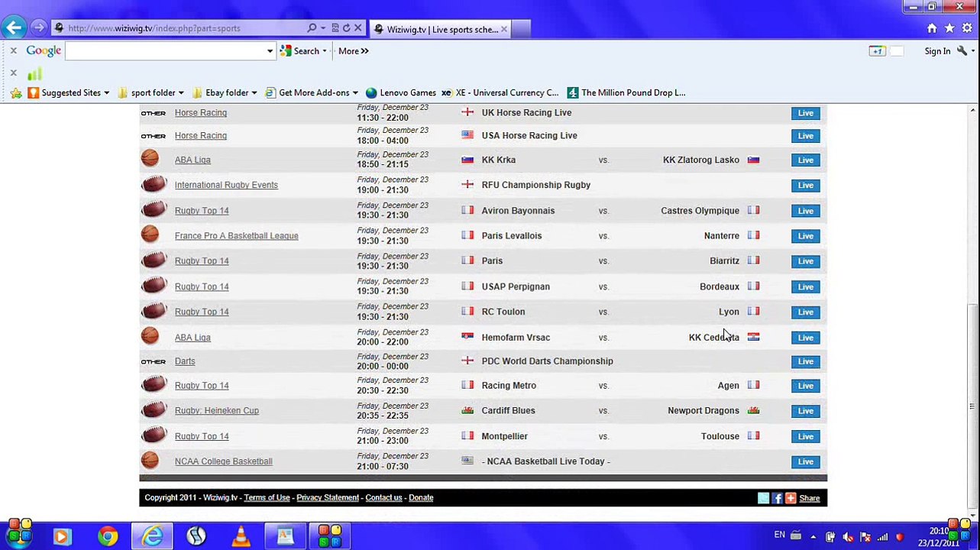
Task: Click Live button for Cardiff Blues match
Action: 805,411
